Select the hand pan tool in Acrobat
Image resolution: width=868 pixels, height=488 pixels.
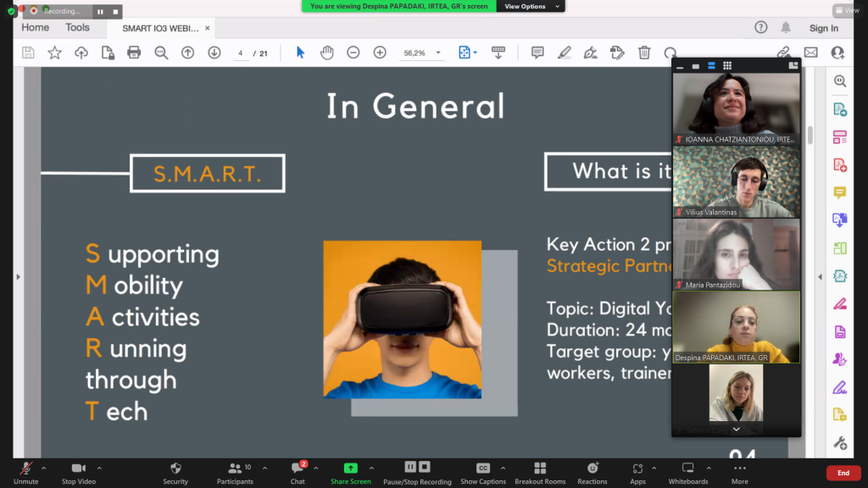click(x=326, y=53)
